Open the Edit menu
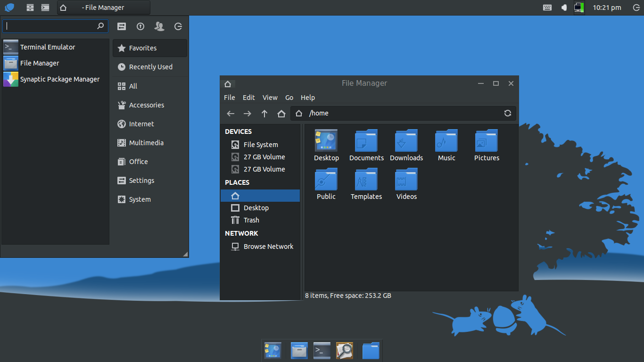Image resolution: width=644 pixels, height=362 pixels. tap(248, 98)
